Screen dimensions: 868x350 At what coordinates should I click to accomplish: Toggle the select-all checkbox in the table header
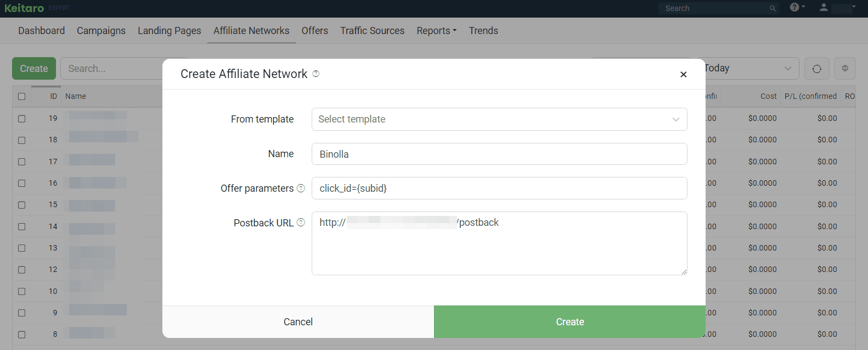(x=21, y=96)
